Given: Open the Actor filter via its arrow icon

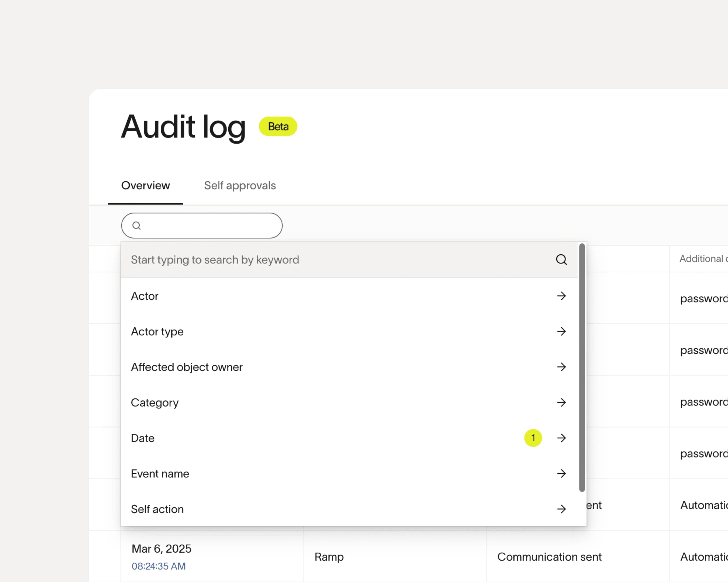Looking at the screenshot, I should tap(562, 296).
